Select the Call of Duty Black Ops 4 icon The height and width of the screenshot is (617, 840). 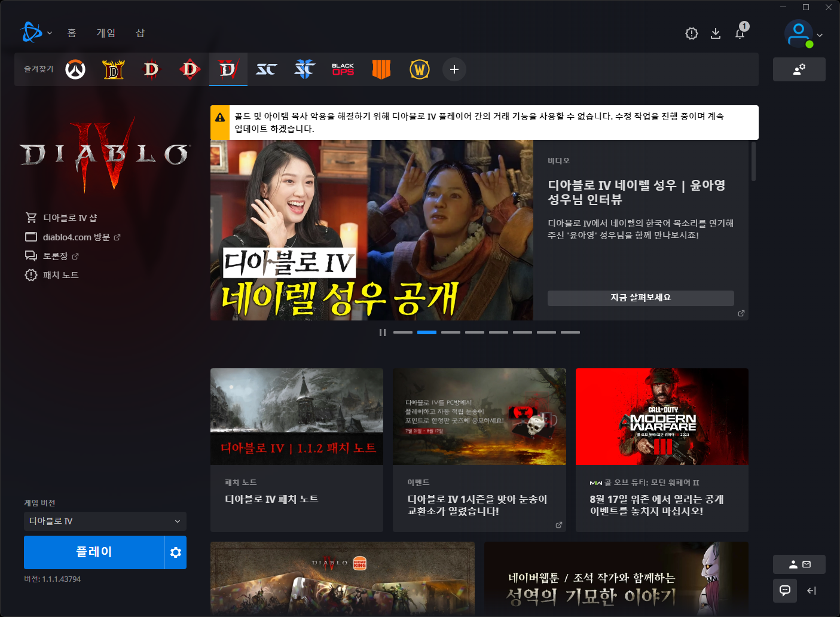[381, 69]
